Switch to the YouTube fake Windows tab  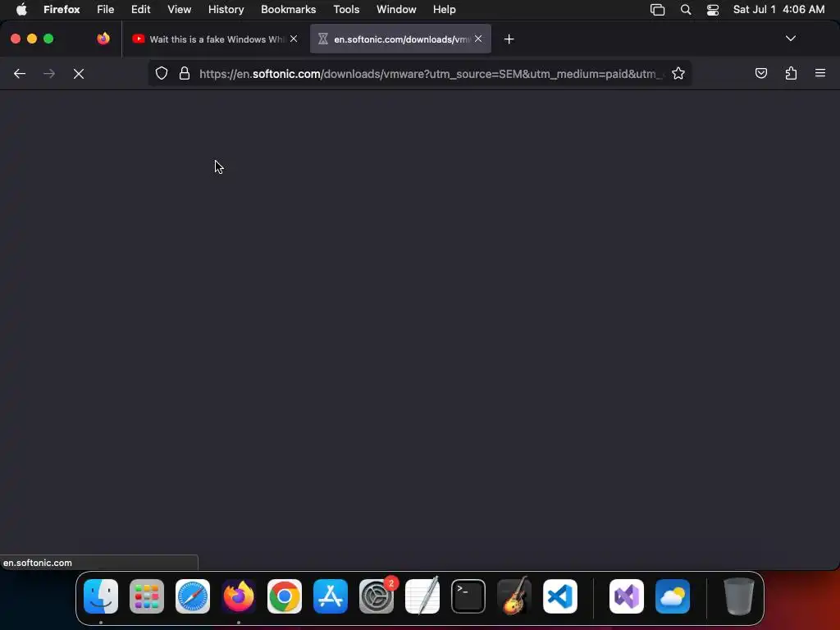[215, 39]
